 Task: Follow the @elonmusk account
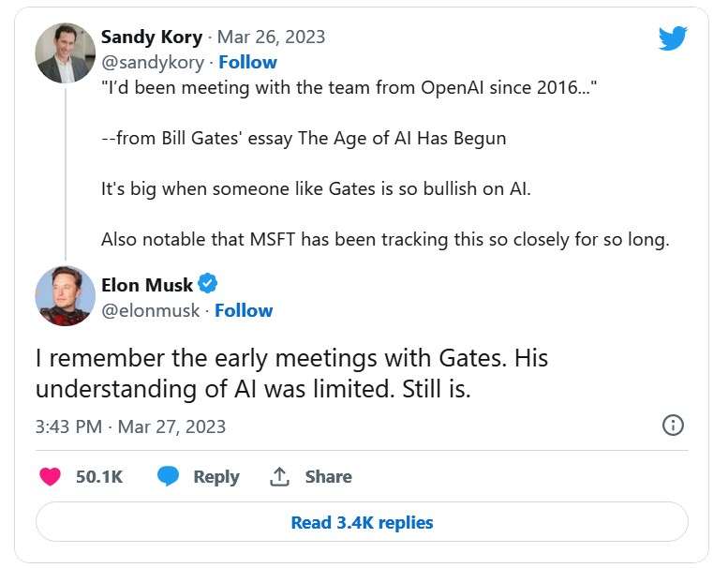point(244,310)
